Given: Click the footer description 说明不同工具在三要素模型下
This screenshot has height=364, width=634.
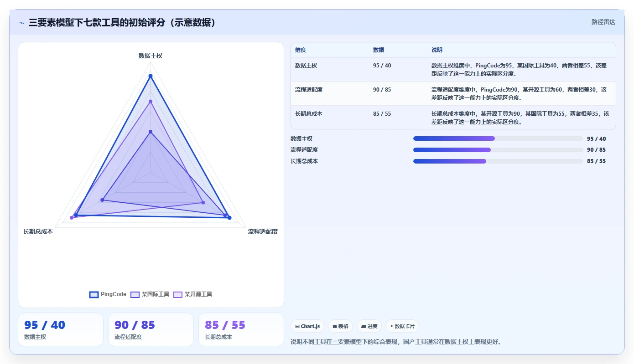Looking at the screenshot, I should coord(396,342).
